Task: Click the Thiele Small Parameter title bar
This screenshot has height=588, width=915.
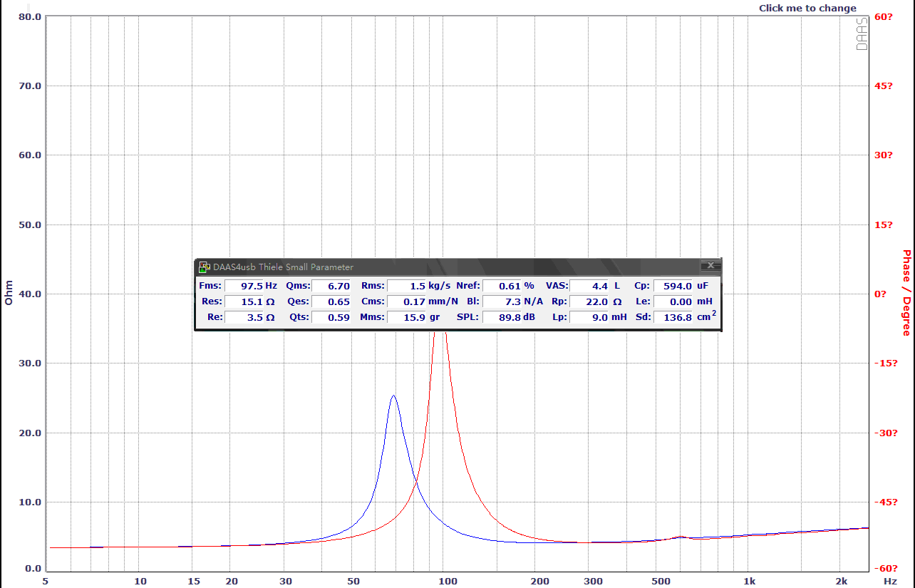Action: [x=456, y=267]
